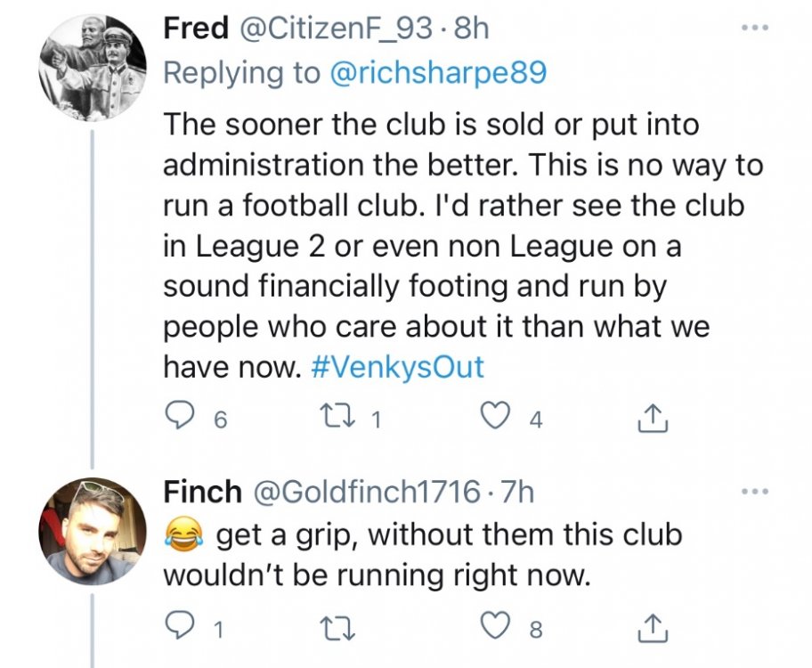812x668 pixels.
Task: Retweet Finch's tweet
Action: pos(343,629)
